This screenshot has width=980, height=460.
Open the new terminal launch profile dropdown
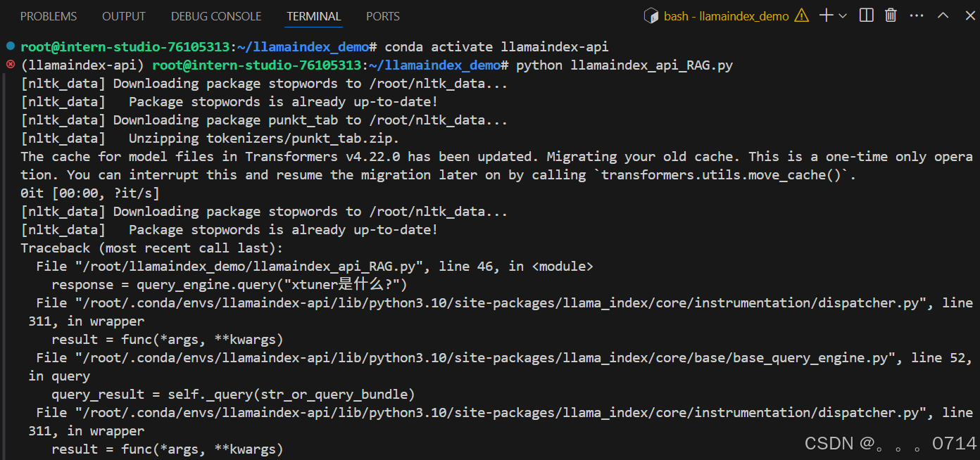point(843,15)
